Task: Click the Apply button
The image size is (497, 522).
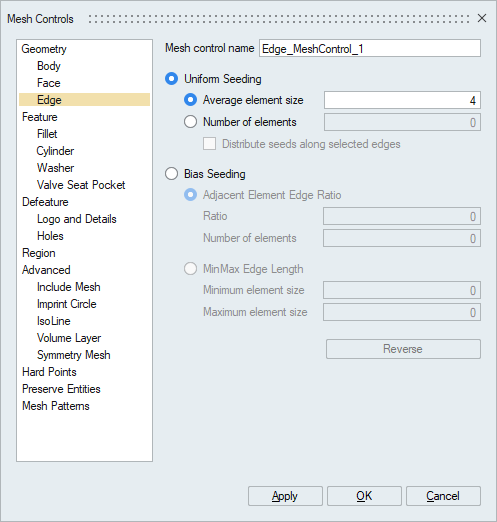Action: pyautogui.click(x=285, y=496)
